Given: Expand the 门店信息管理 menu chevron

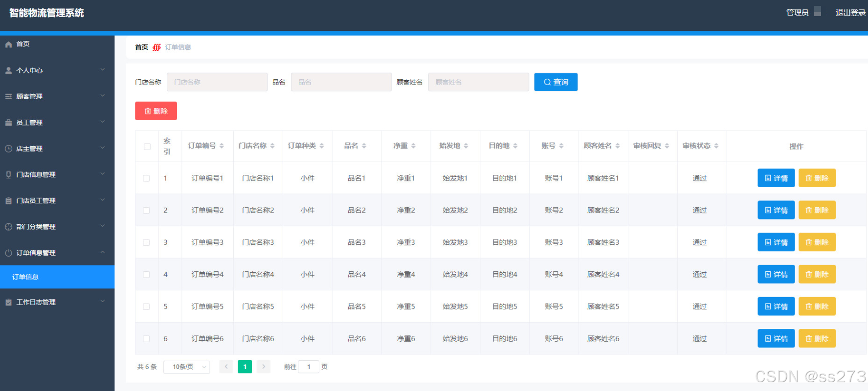Looking at the screenshot, I should click(103, 174).
